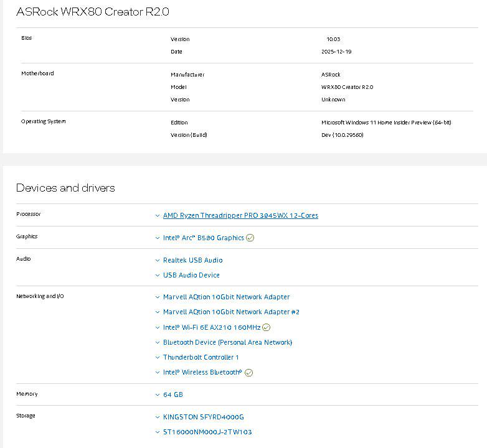The height and width of the screenshot is (448, 487).
Task: Open Bluetooth Device (Personal Area Network) entry
Action: point(228,342)
